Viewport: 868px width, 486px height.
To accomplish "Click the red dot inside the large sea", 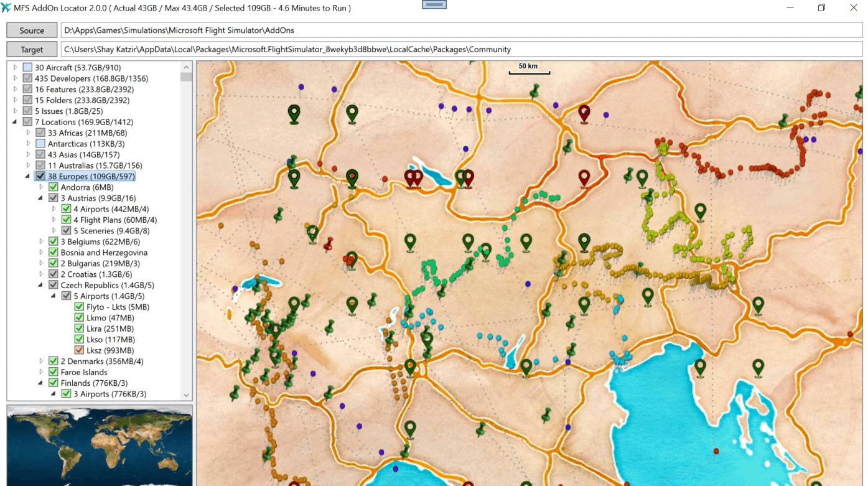I will (716, 451).
